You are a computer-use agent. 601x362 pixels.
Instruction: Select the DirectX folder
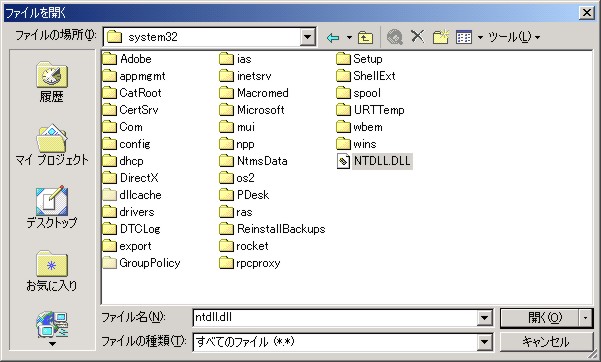(131, 178)
